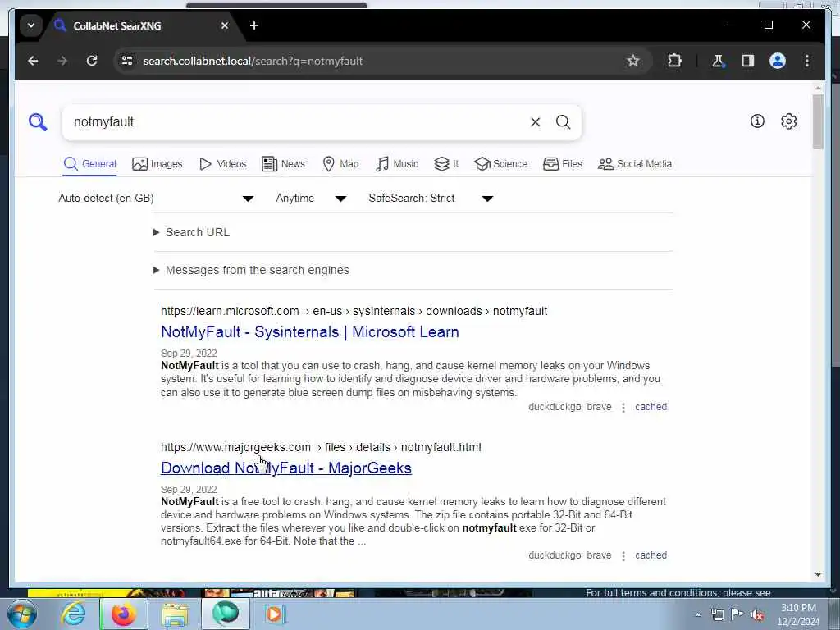Open the profile avatar menu
840x630 pixels.
[x=778, y=61]
